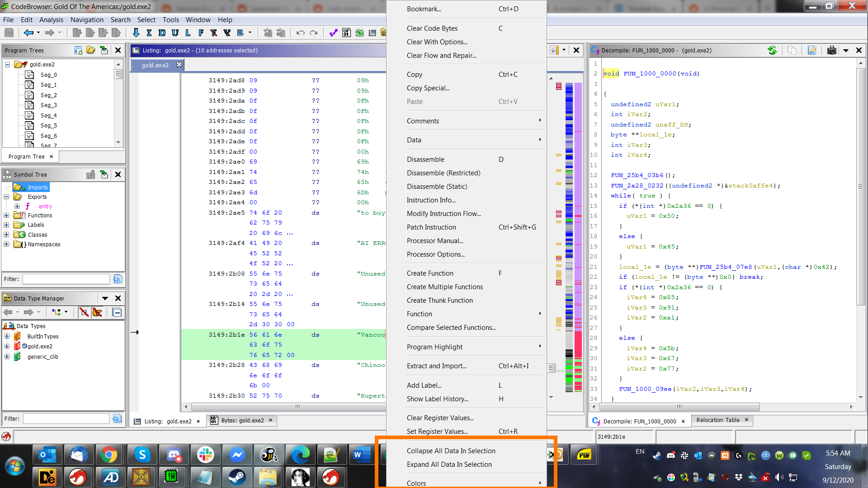
Task: Click the Symbol Tree filter input field
Action: coord(66,279)
